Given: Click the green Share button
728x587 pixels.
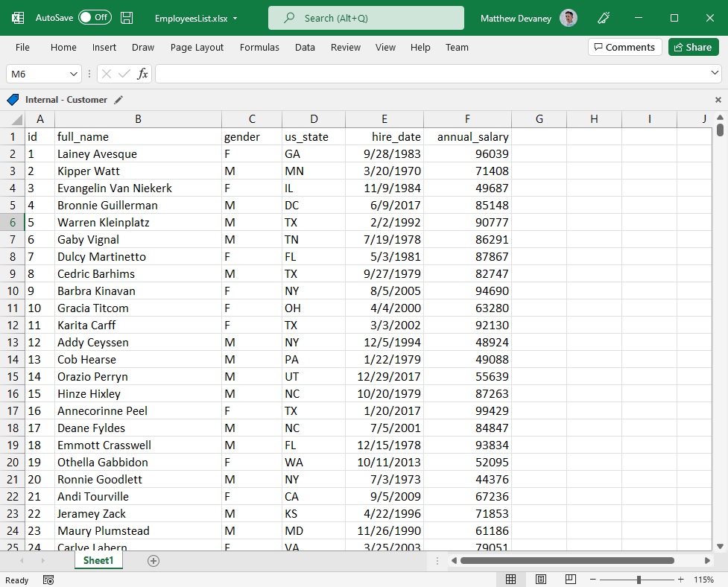Looking at the screenshot, I should click(693, 48).
